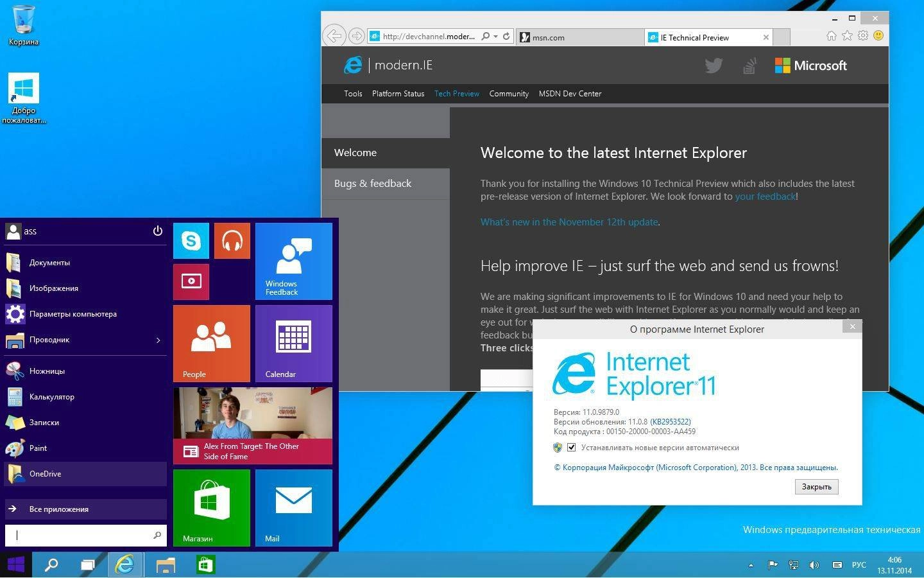Click the Microsoft logo on the page
The width and height of the screenshot is (924, 578).
coord(810,66)
